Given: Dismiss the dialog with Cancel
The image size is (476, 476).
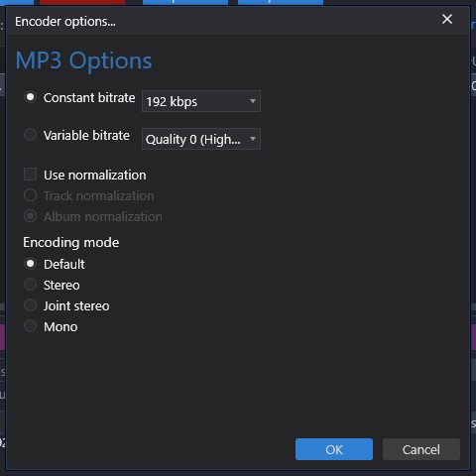Looking at the screenshot, I should point(421,449).
